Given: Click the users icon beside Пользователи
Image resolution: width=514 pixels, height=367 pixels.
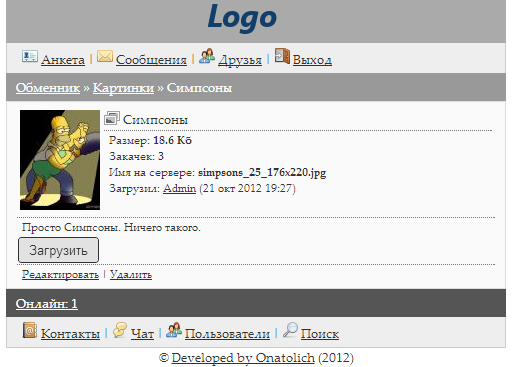Looking at the screenshot, I should [174, 330].
